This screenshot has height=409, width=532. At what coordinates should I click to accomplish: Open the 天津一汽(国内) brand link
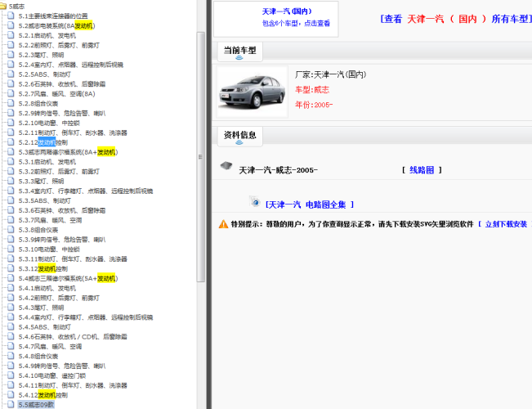click(x=287, y=11)
